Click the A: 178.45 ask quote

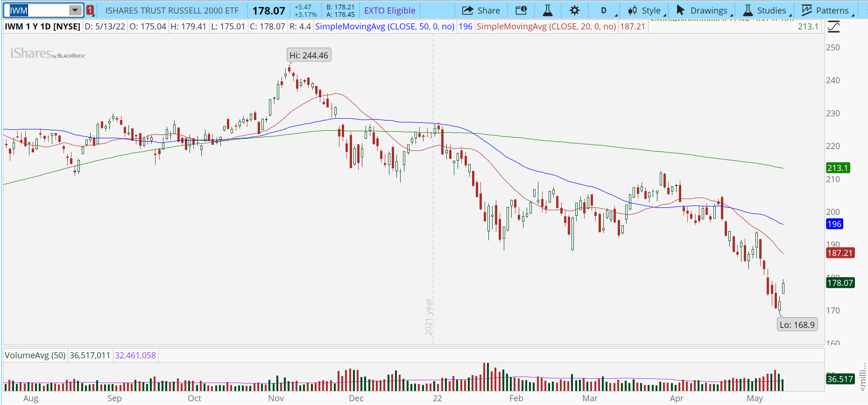tap(340, 14)
